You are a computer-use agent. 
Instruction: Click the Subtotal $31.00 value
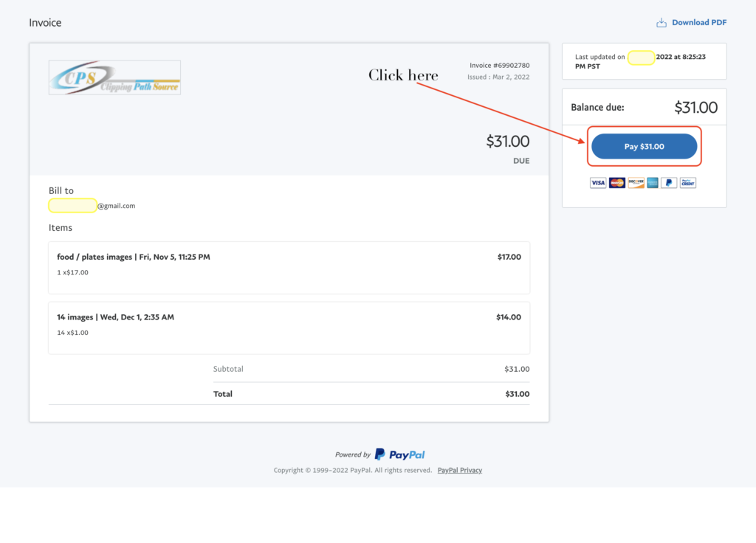(517, 369)
